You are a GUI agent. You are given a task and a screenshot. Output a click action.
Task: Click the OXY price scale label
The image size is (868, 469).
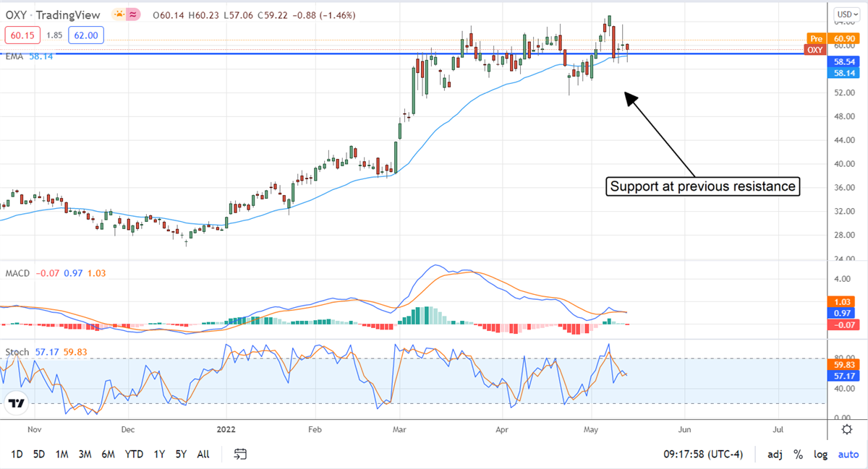tap(815, 50)
